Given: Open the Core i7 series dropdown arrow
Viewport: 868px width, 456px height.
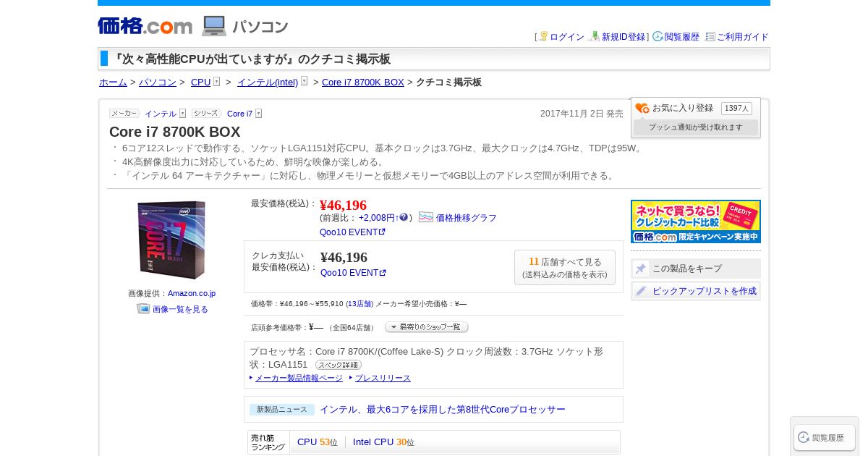Looking at the screenshot, I should coord(258,114).
